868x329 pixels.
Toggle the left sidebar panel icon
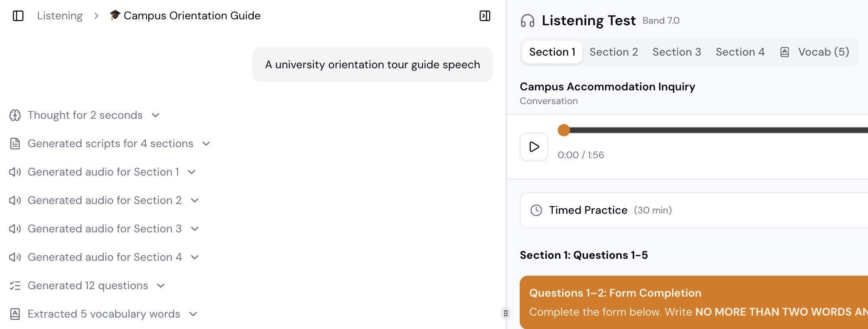pos(18,16)
